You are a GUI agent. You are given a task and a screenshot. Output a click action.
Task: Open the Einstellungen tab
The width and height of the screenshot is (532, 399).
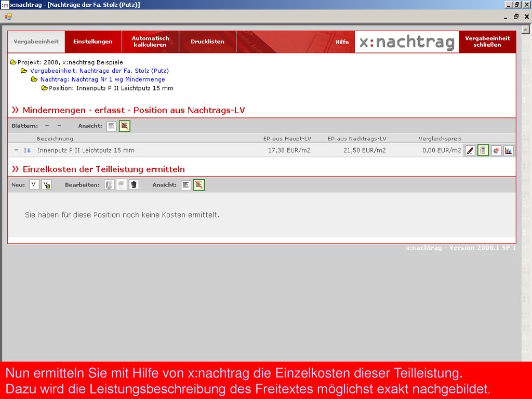tap(93, 42)
